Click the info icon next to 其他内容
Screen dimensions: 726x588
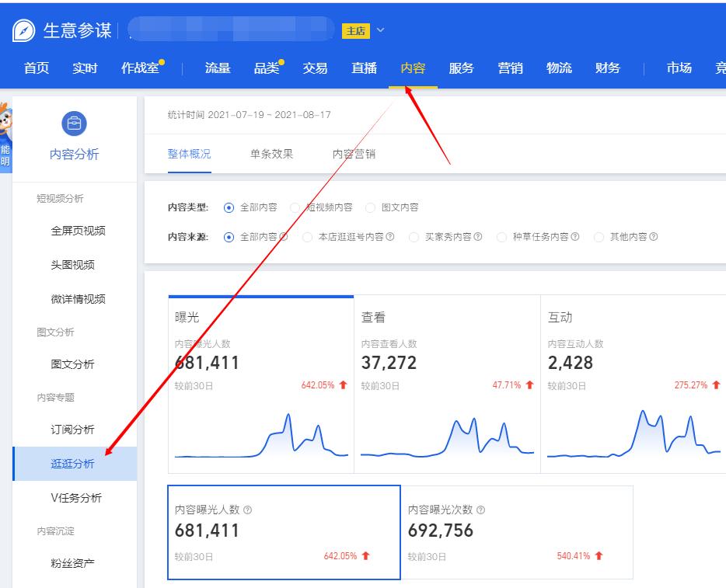pyautogui.click(x=653, y=237)
